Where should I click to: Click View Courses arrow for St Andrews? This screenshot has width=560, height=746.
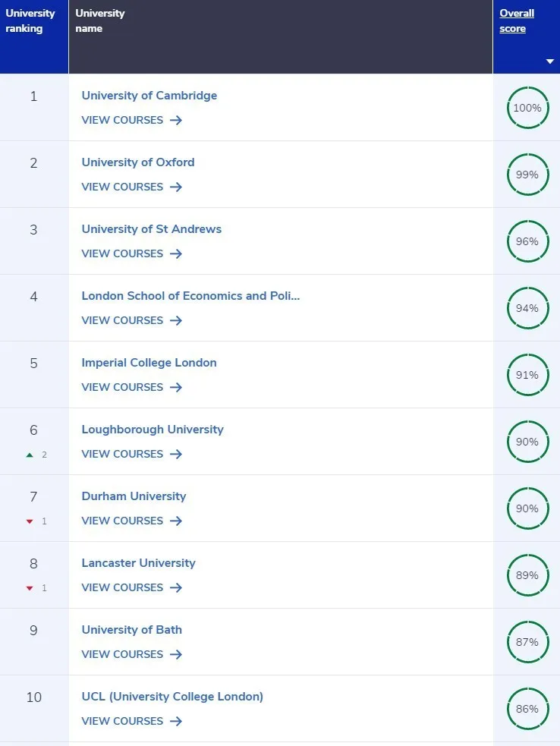click(x=176, y=253)
